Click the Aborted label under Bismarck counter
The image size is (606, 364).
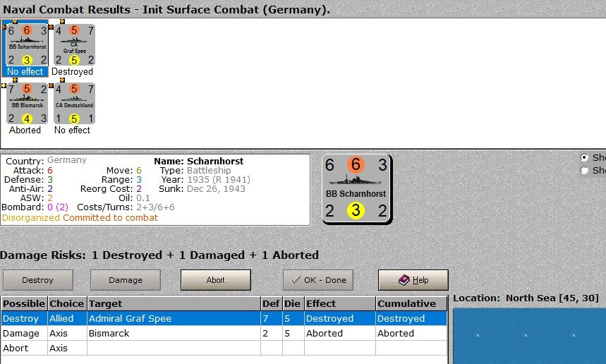[25, 131]
